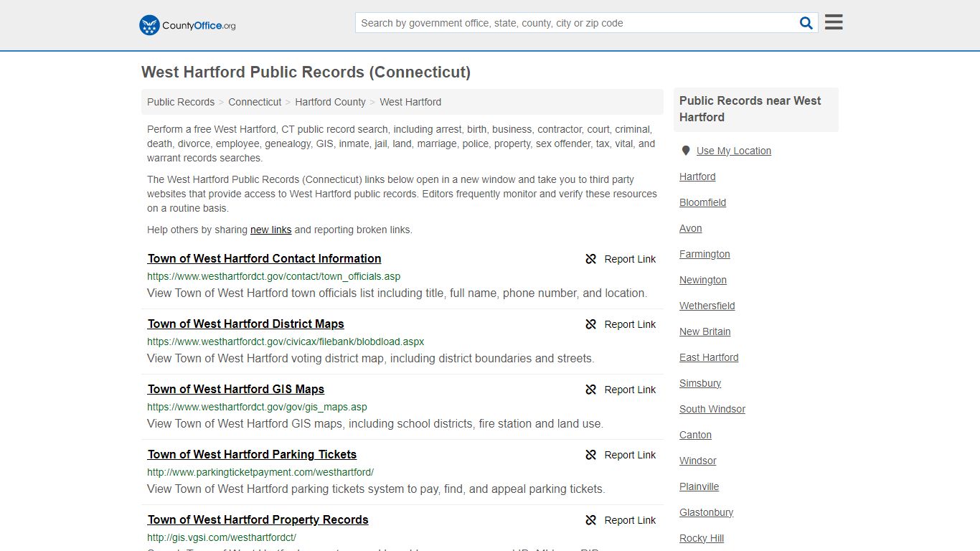Open Glastonbury nearby records link

[707, 512]
